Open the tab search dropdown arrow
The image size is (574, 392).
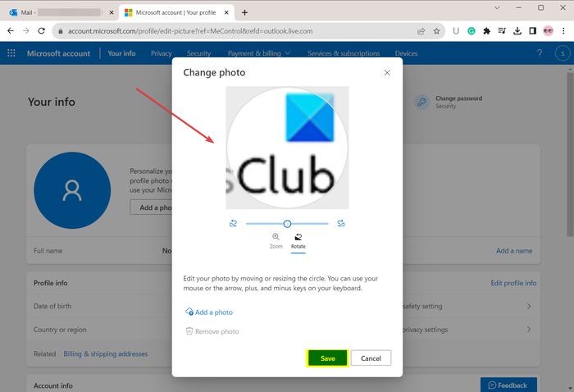tap(497, 7)
